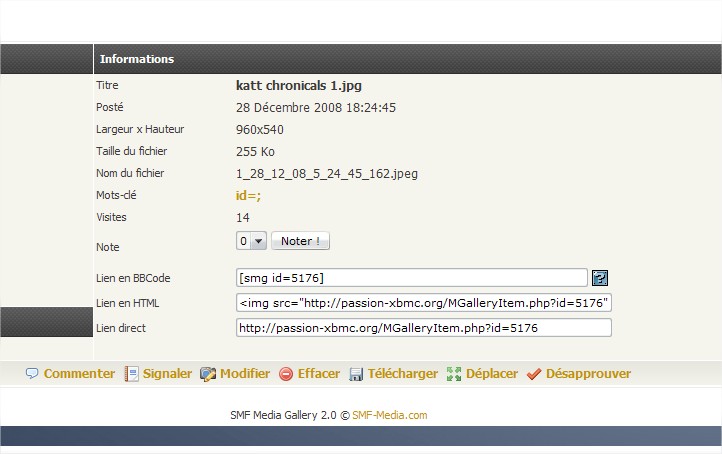Open the "id=;" keyword link

point(248,196)
